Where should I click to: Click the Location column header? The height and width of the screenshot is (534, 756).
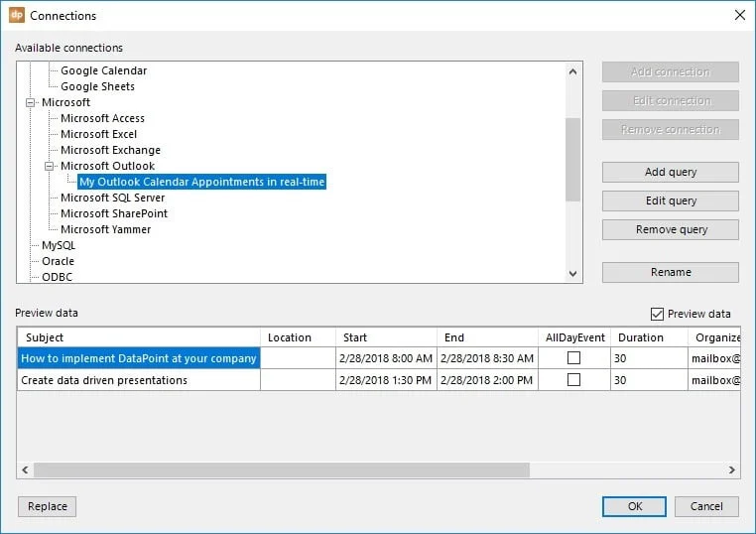[x=298, y=337]
